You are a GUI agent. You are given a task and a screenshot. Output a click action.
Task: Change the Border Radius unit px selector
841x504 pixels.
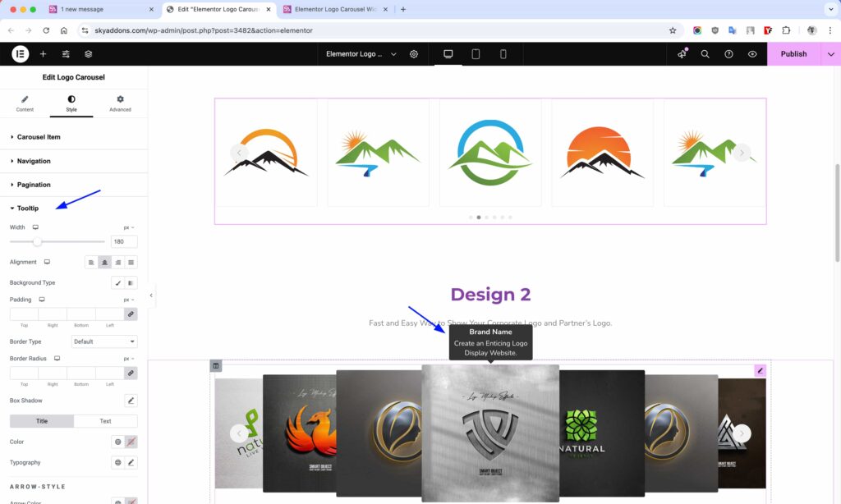click(129, 359)
